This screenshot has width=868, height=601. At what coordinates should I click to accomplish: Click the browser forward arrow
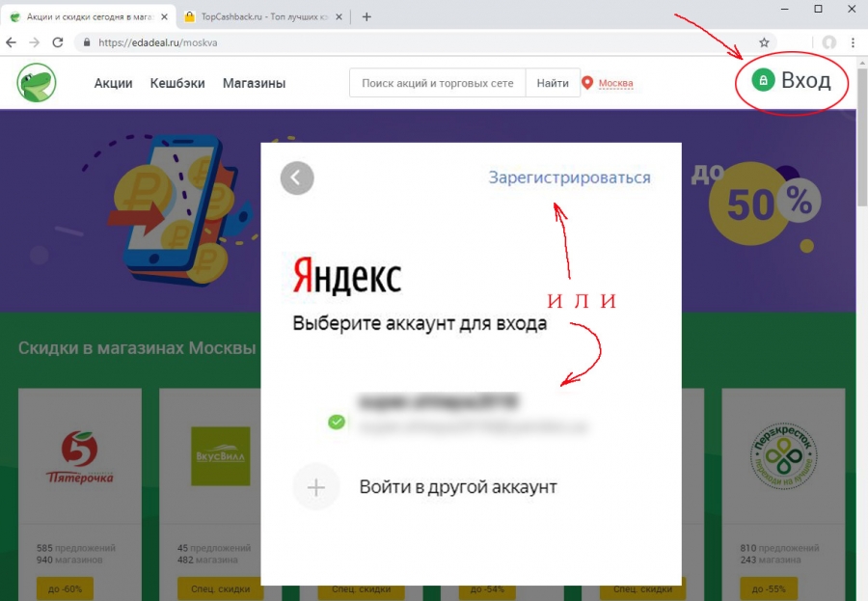35,42
